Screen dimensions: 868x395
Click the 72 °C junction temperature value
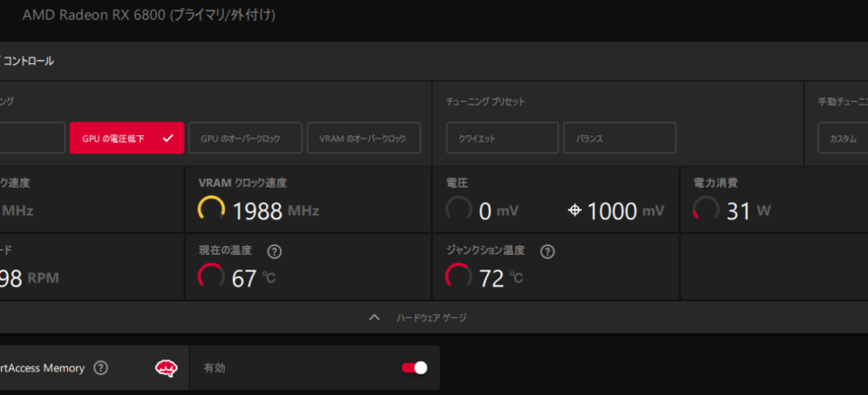tap(501, 278)
